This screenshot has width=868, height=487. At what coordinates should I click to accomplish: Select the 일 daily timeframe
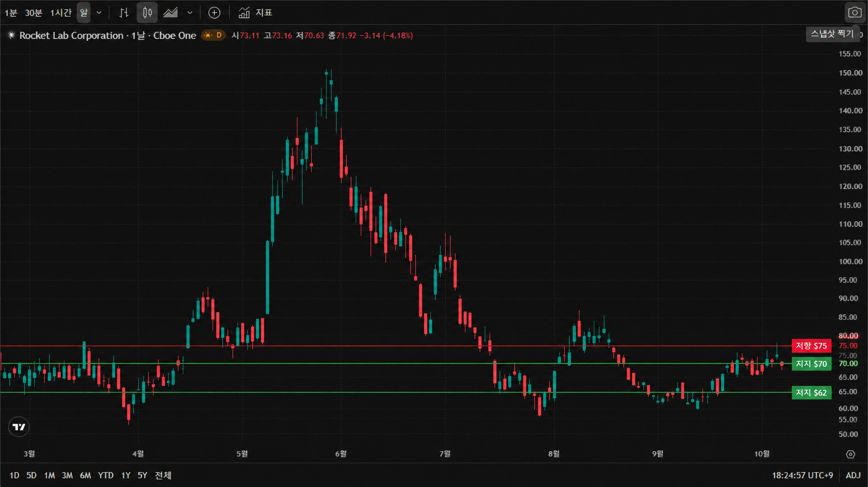pyautogui.click(x=83, y=13)
